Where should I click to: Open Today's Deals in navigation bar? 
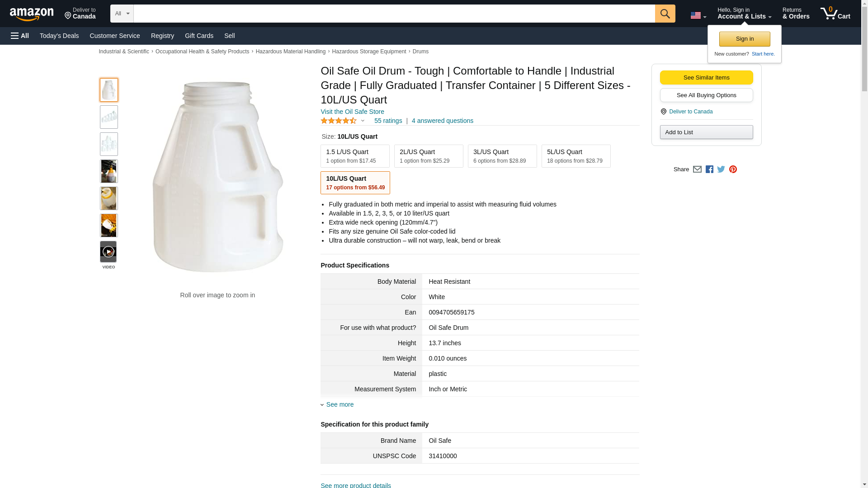59,36
